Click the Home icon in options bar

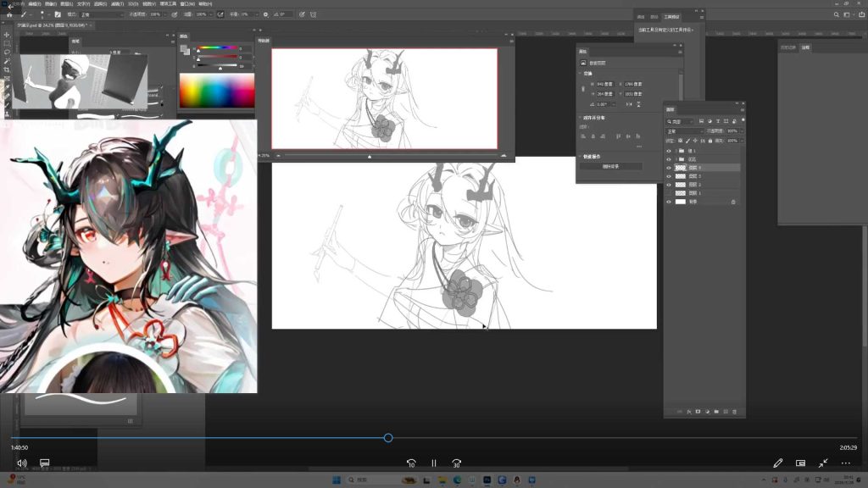point(9,15)
